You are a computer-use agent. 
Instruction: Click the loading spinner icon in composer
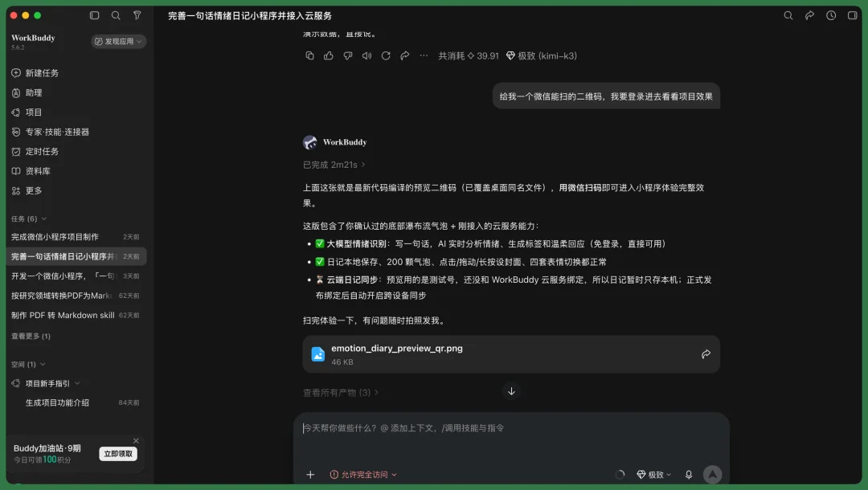(620, 475)
